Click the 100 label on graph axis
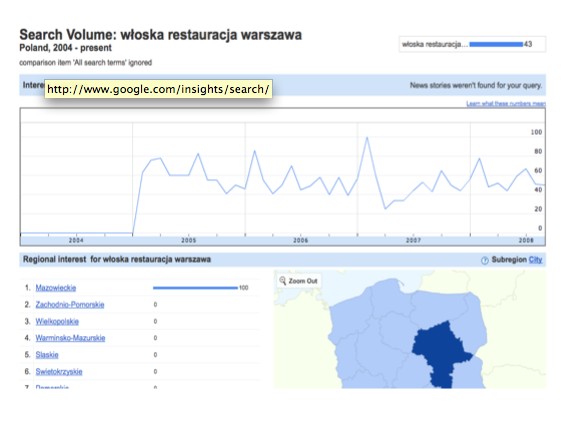The height and width of the screenshot is (429, 564). click(x=536, y=132)
